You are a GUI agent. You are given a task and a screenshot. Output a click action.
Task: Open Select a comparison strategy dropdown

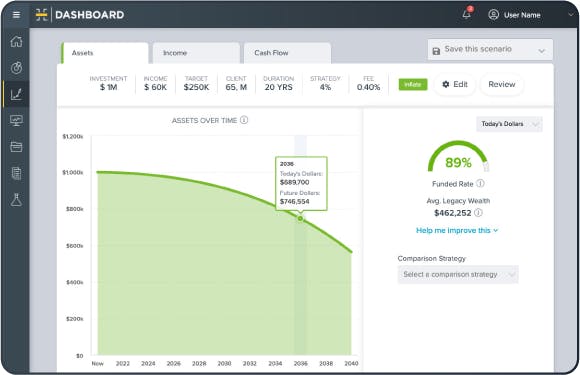click(458, 274)
